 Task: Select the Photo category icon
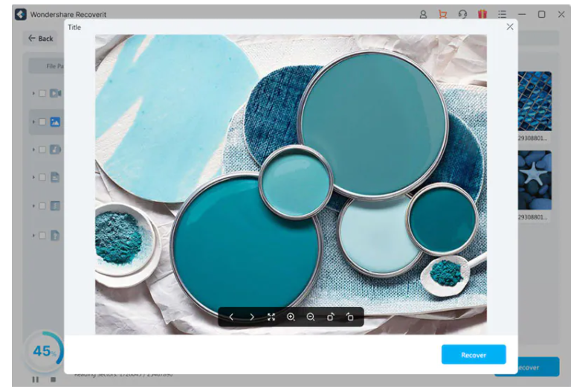tap(55, 122)
